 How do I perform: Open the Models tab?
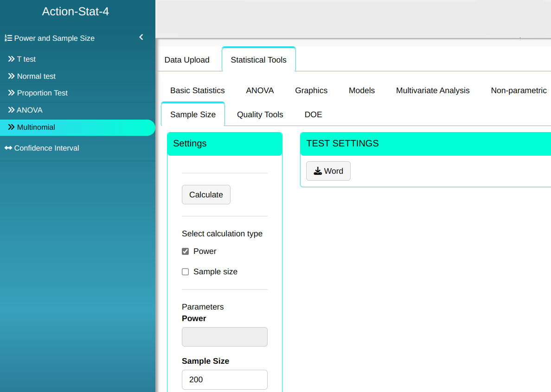tap(362, 90)
